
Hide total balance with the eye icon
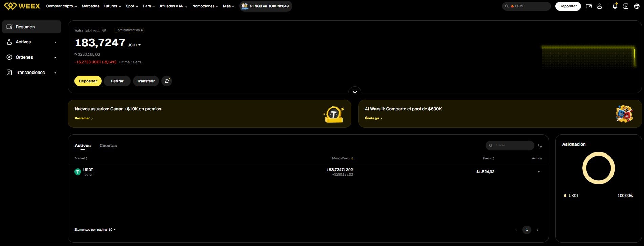tap(104, 30)
